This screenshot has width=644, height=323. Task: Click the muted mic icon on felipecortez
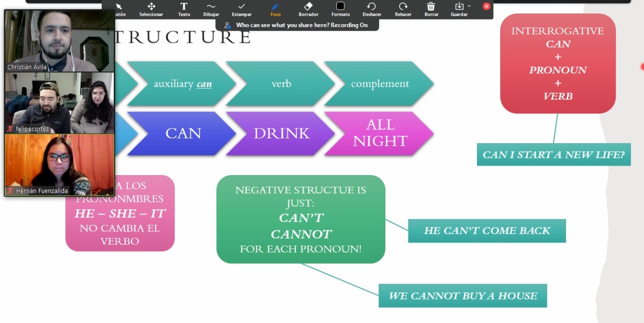pos(10,129)
